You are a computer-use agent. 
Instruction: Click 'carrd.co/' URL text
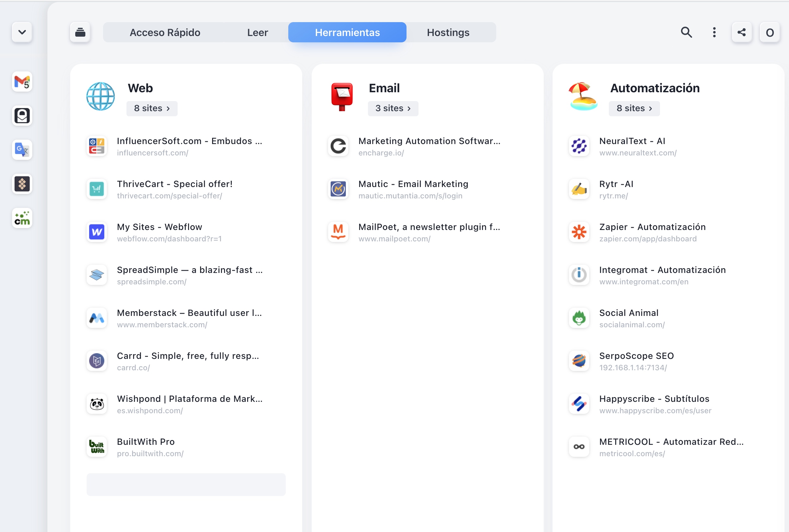tap(133, 367)
